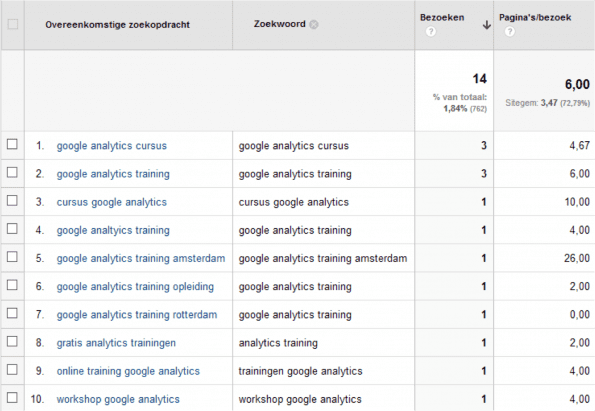Open the cursus google analytics query link

click(x=112, y=202)
